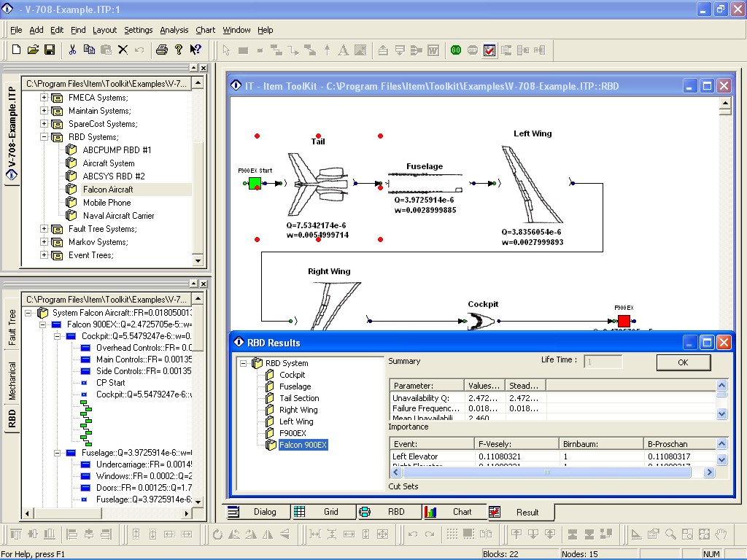Click the rotate icon in bottom toolbar

(217, 534)
